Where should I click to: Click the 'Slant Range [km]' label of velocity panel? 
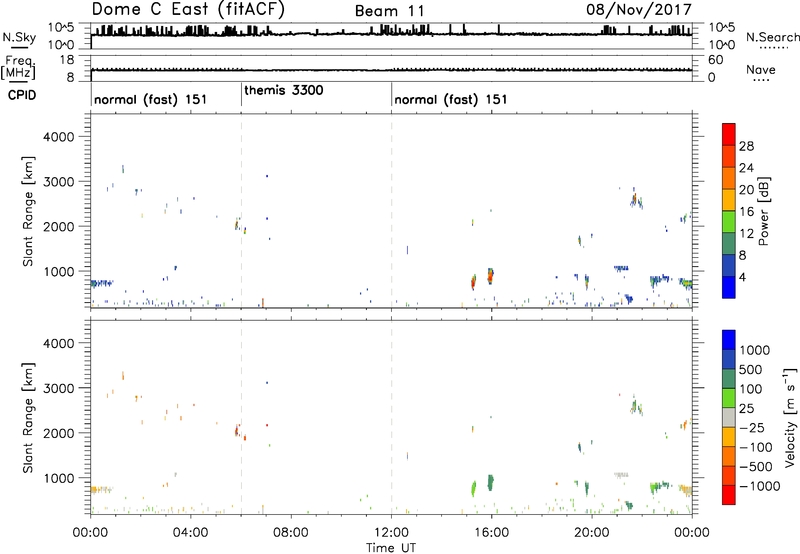pyautogui.click(x=28, y=418)
